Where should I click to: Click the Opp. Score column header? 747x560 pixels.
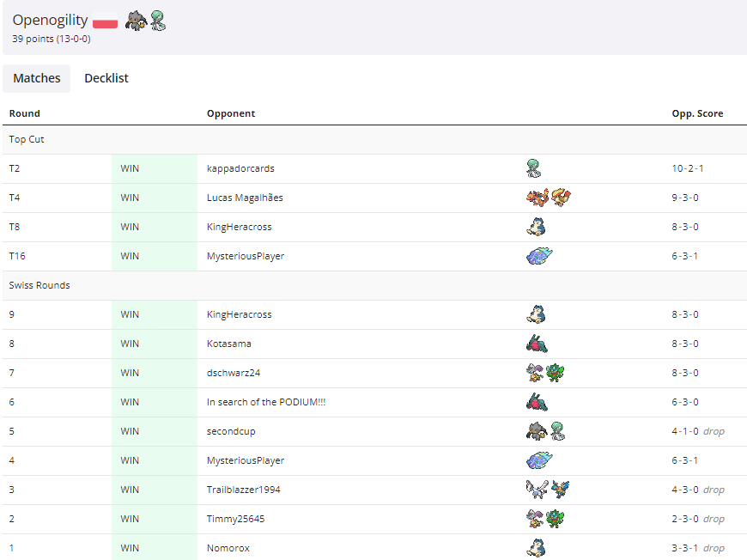coord(697,113)
